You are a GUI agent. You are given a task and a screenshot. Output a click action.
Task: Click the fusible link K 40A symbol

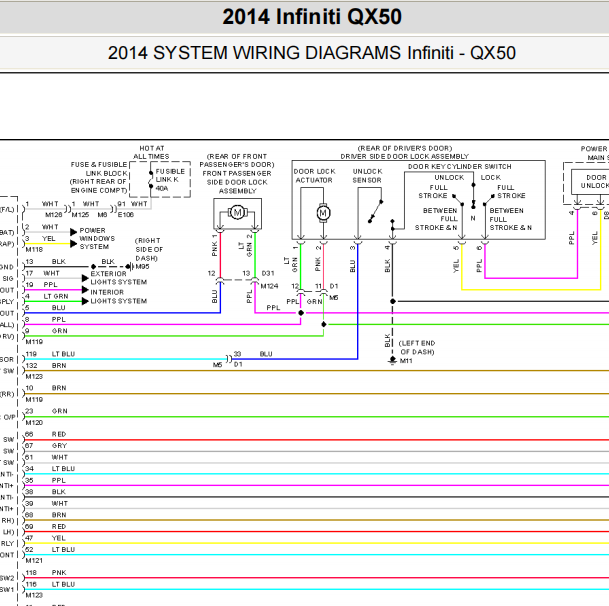151,179
